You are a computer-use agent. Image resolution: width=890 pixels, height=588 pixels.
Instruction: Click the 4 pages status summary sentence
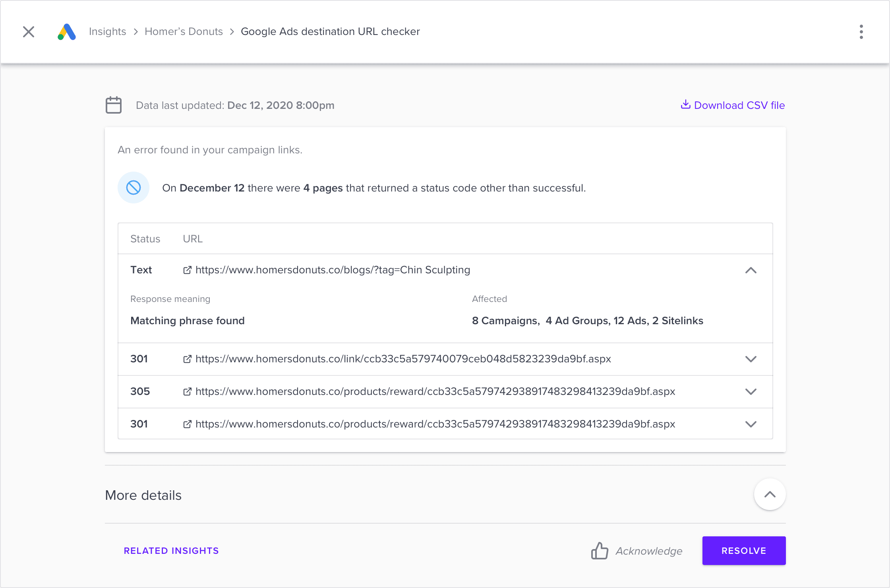point(374,188)
